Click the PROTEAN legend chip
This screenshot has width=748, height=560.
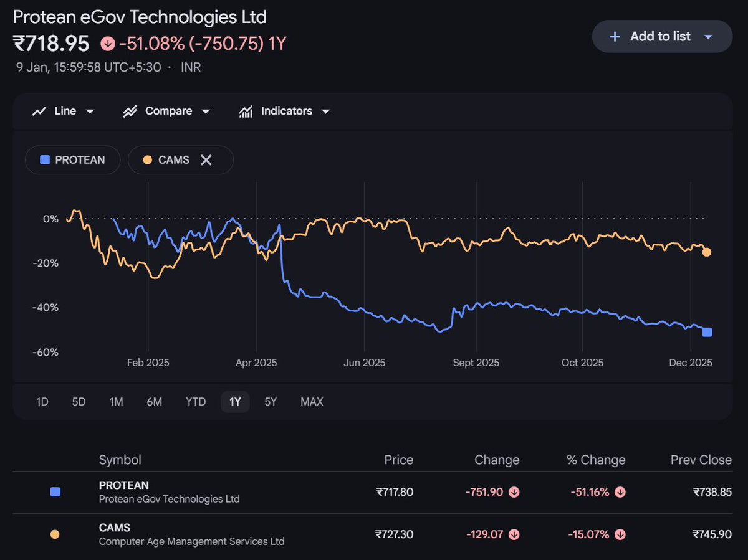coord(72,160)
